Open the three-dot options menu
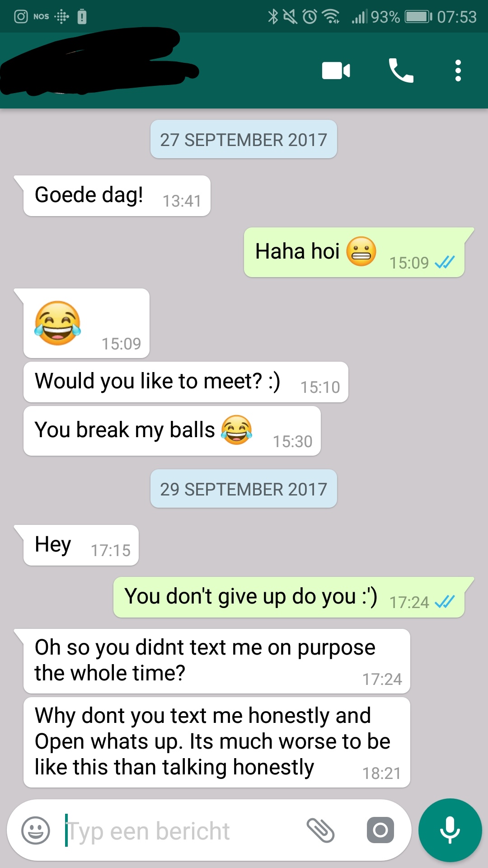The width and height of the screenshot is (488, 868). pyautogui.click(x=458, y=71)
